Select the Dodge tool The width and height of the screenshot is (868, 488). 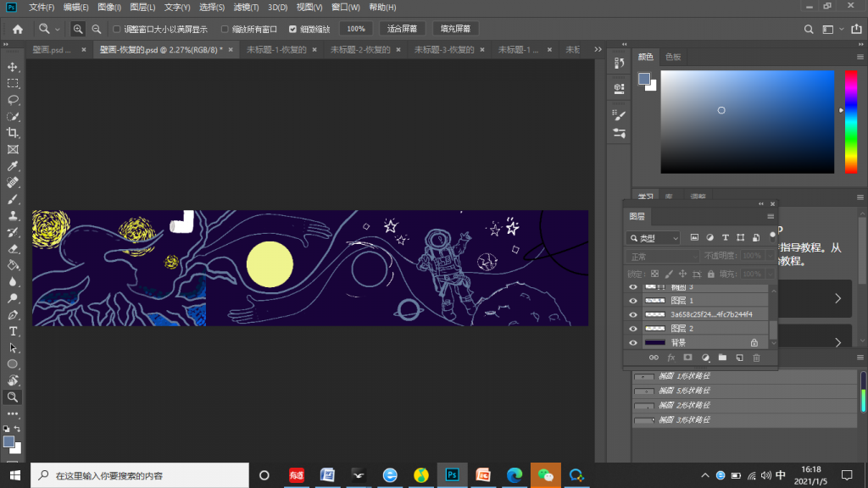(x=12, y=298)
